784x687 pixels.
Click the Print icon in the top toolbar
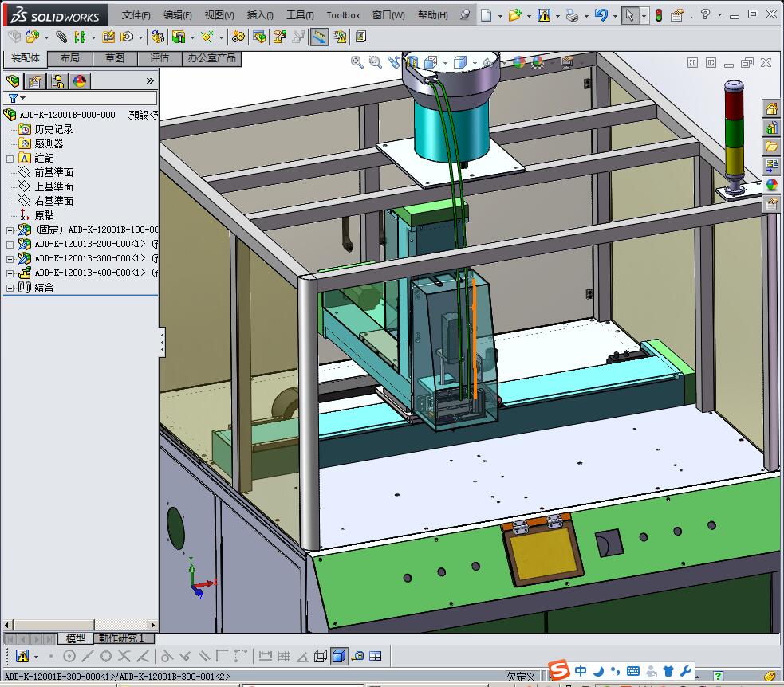(x=572, y=14)
